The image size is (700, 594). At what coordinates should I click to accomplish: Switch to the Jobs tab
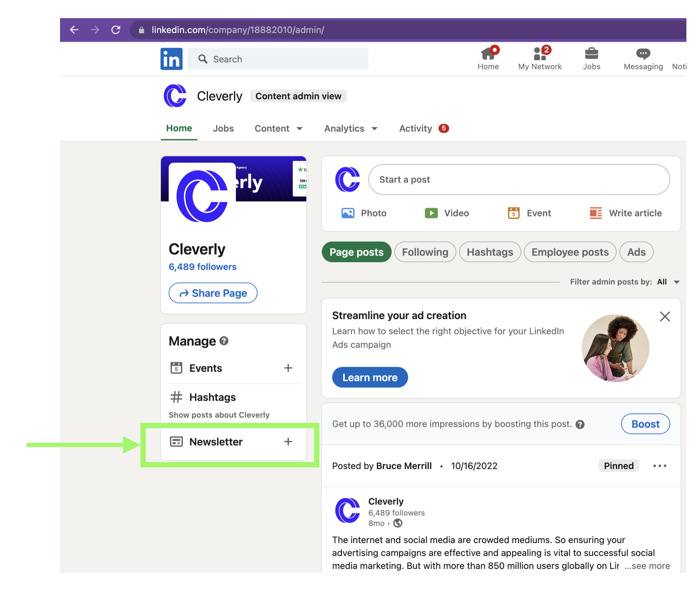[223, 128]
